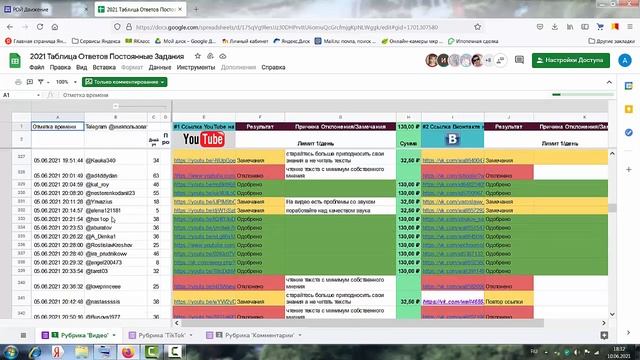Open zoom 100% dropdown
The height and width of the screenshot is (360, 640).
[66, 82]
